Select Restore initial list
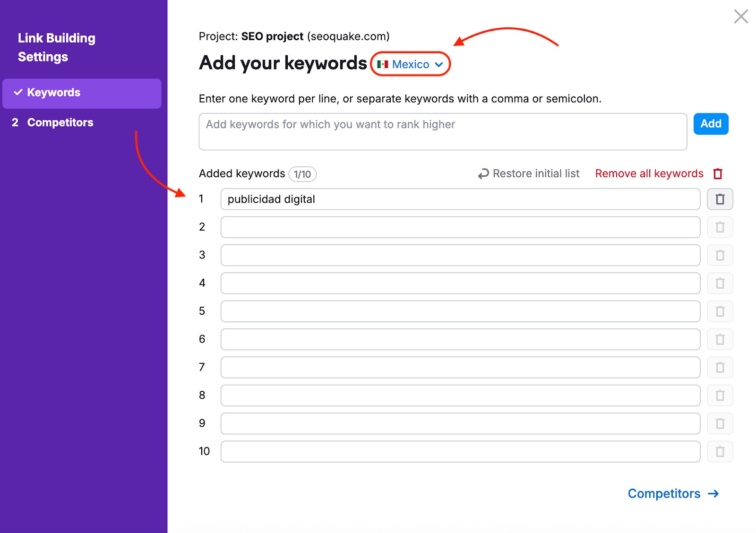 point(536,174)
